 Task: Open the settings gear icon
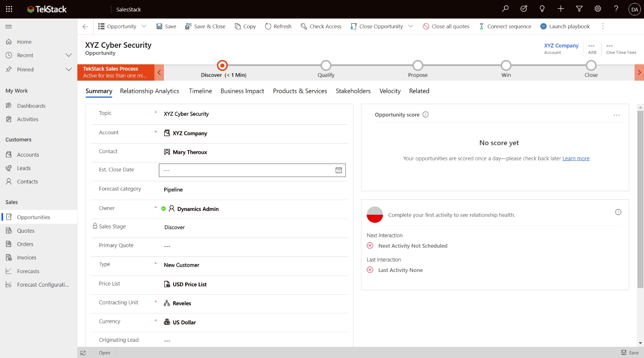pos(598,9)
